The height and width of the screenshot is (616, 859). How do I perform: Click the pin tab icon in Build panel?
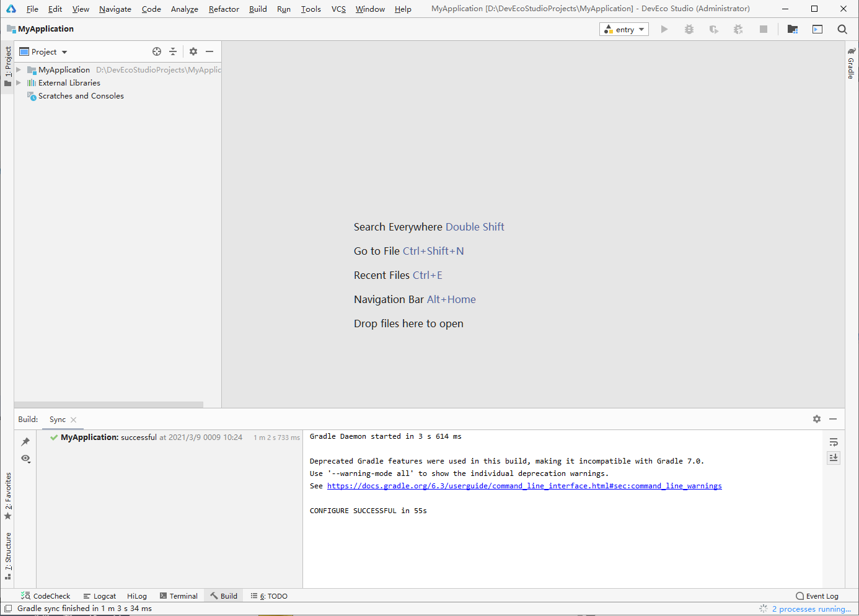(x=25, y=442)
